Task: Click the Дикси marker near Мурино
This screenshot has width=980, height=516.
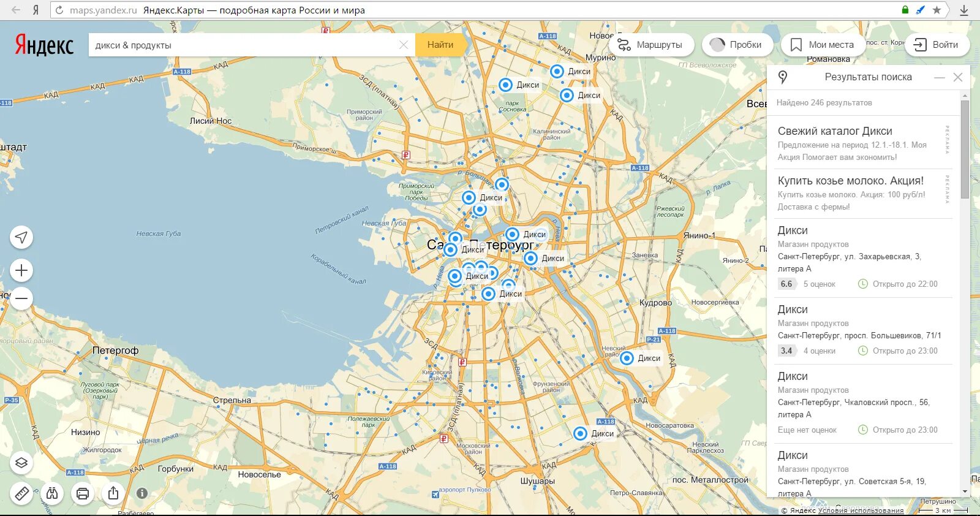Action: [x=557, y=71]
